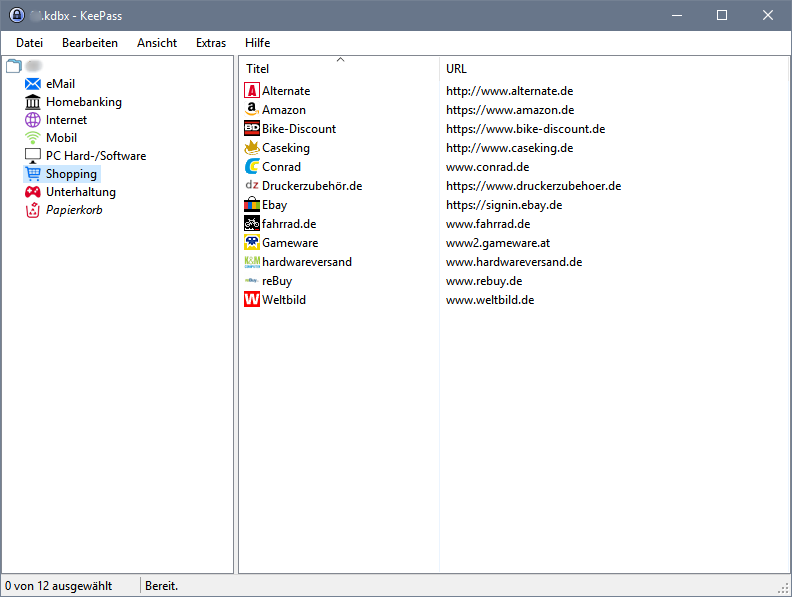The image size is (792, 597).
Task: Select the hardwareversand entry title
Action: coord(307,262)
